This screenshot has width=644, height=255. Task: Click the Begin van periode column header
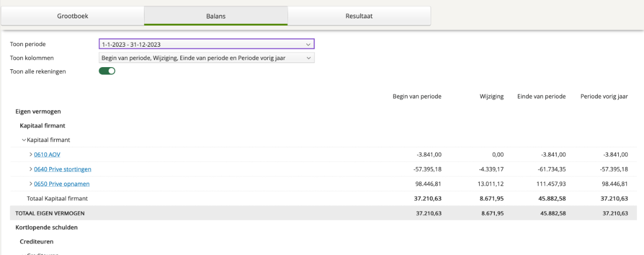[x=417, y=97]
